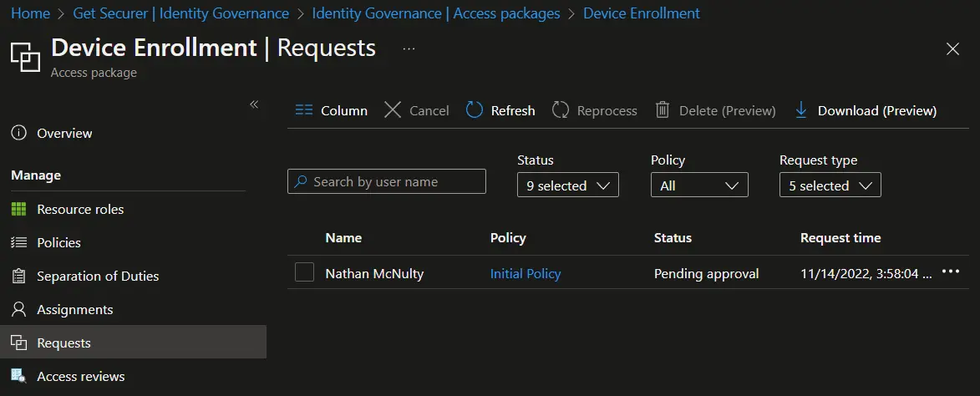This screenshot has width=980, height=396.
Task: Open Access reviews in sidebar
Action: click(80, 376)
